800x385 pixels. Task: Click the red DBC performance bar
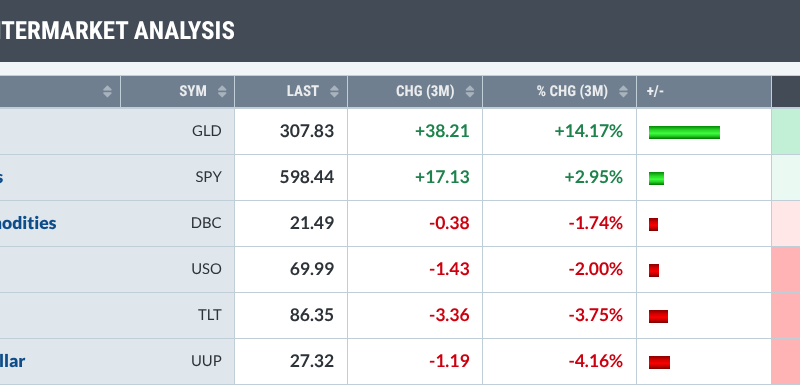(x=654, y=224)
